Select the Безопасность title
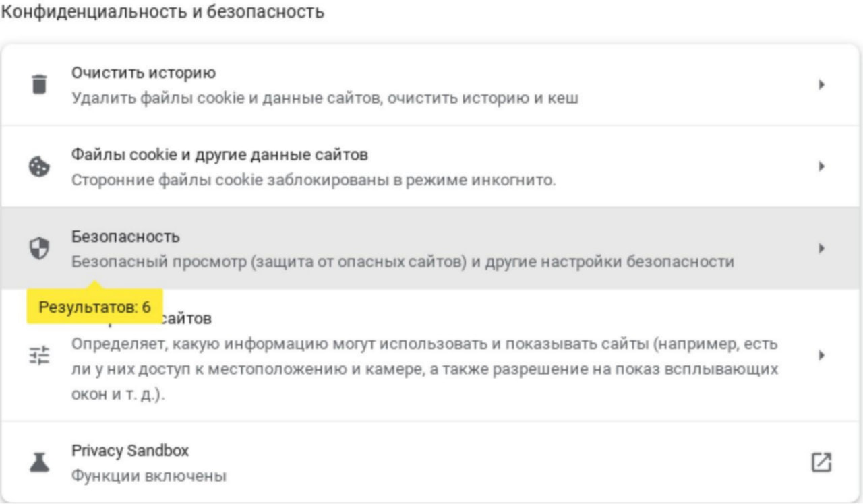 coord(125,237)
